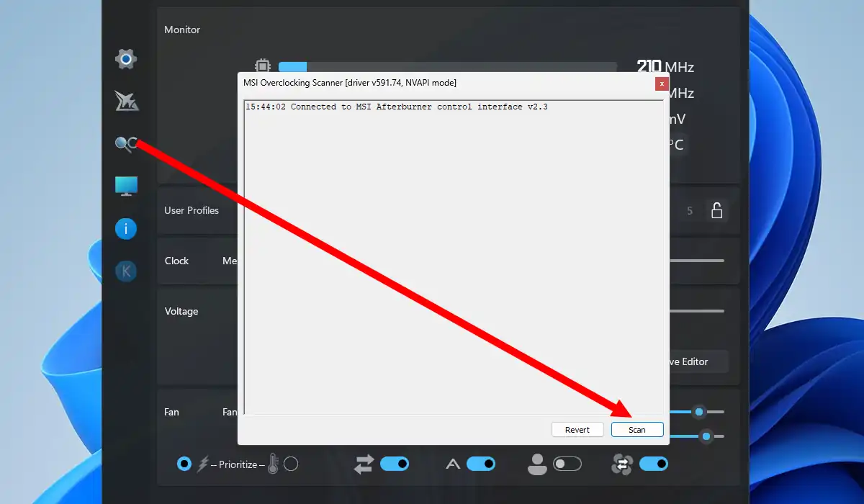864x504 pixels.
Task: Click the GPU chip icon in Monitor
Action: [x=263, y=67]
